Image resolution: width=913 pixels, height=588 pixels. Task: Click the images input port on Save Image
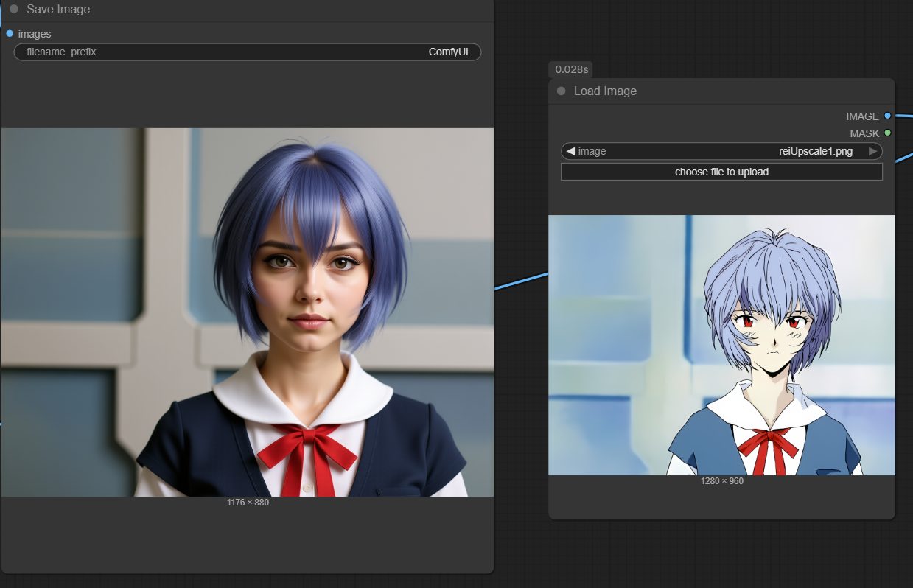click(10, 34)
